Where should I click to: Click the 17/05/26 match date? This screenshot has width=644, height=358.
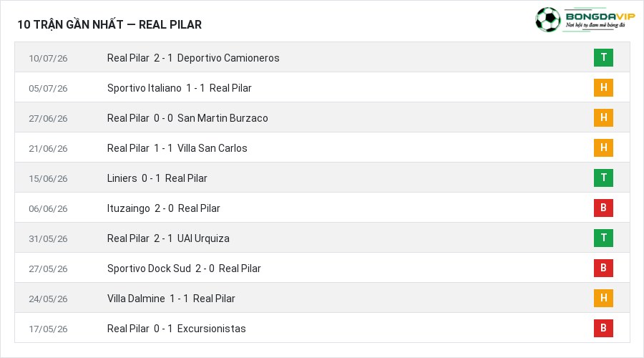(x=48, y=329)
